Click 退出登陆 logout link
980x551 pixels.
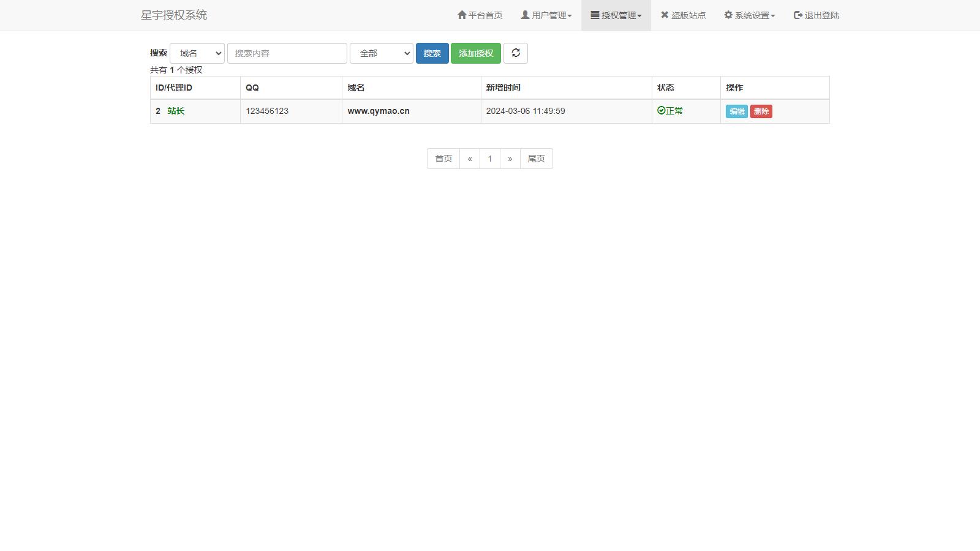click(816, 15)
